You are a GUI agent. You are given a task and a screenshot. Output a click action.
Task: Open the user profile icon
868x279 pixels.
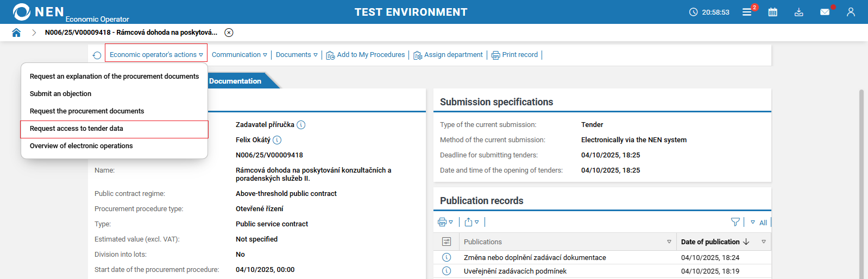point(851,12)
